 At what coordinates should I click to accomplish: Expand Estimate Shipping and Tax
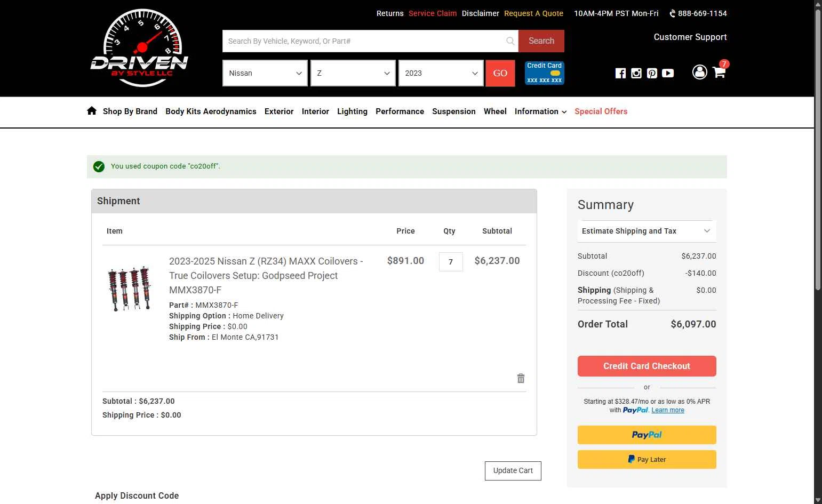(647, 231)
